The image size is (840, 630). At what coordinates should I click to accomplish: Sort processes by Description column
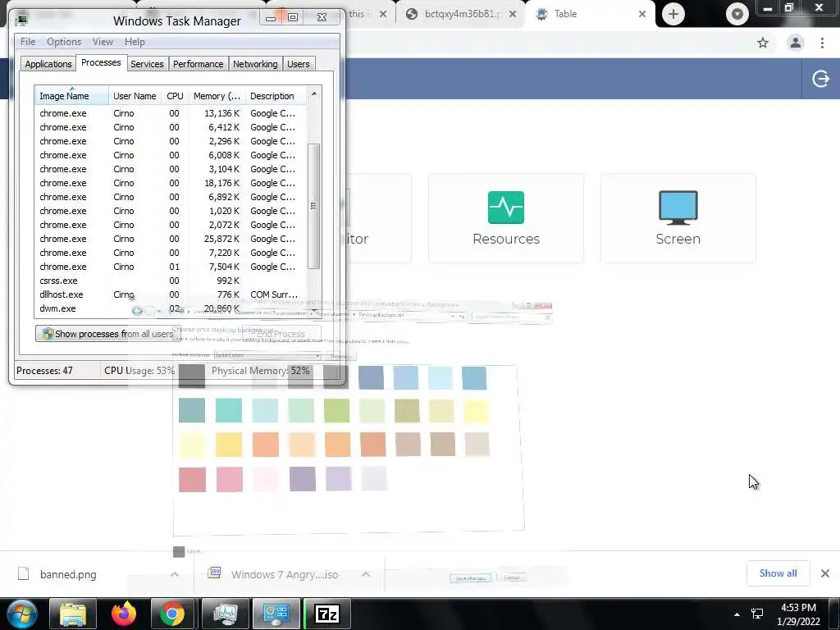(x=276, y=96)
